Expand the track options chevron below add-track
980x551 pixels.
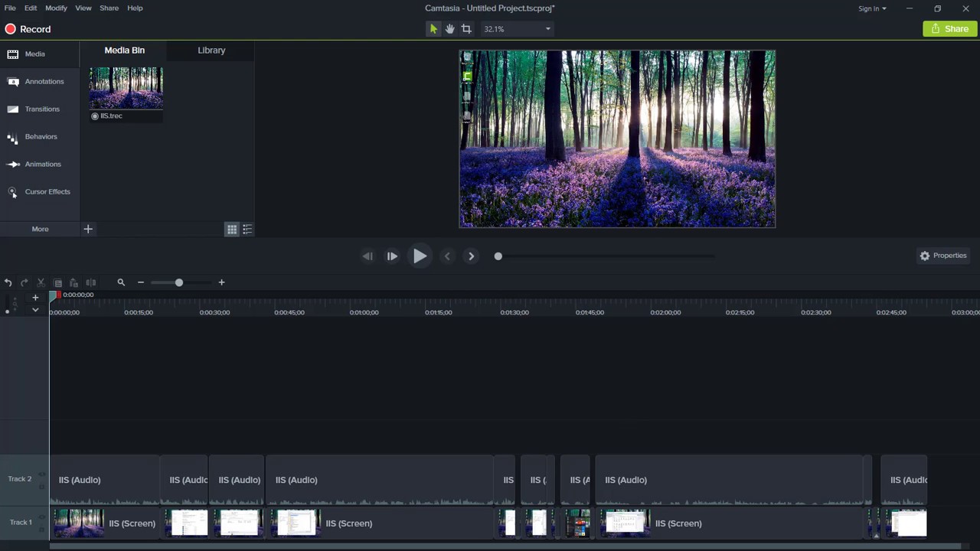tap(35, 310)
